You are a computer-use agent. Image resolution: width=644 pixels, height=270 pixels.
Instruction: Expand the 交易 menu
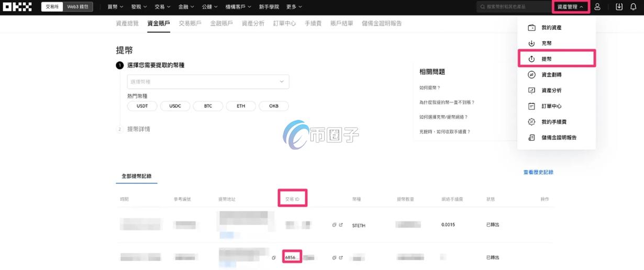pos(163,7)
